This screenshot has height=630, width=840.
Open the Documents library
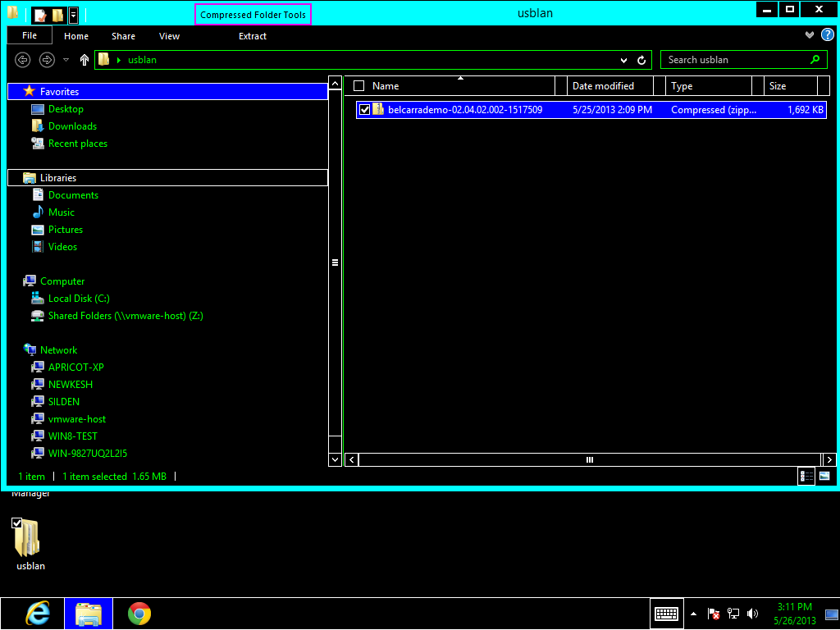(73, 195)
